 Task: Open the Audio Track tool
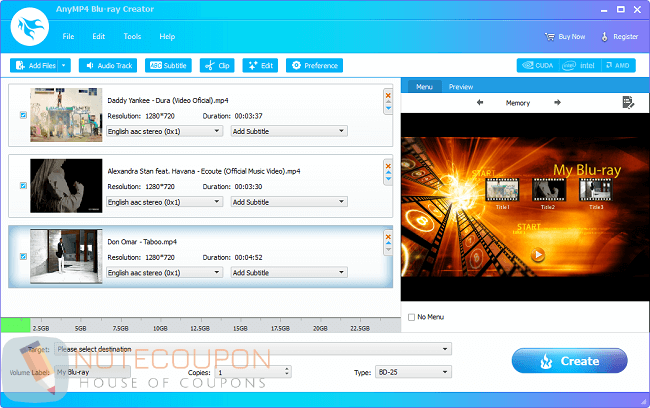(x=108, y=66)
